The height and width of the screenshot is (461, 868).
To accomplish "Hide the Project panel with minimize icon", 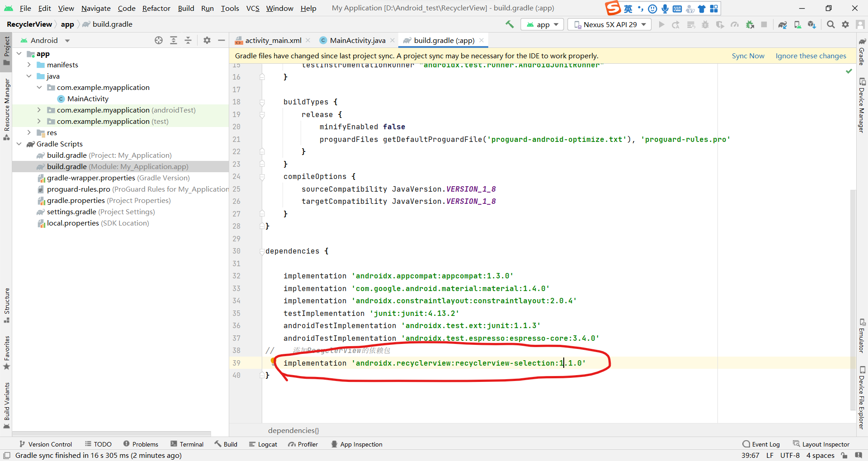I will point(222,40).
